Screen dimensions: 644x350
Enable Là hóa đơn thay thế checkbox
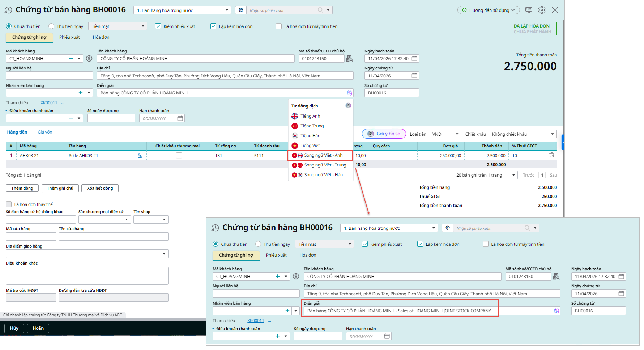pyautogui.click(x=9, y=204)
